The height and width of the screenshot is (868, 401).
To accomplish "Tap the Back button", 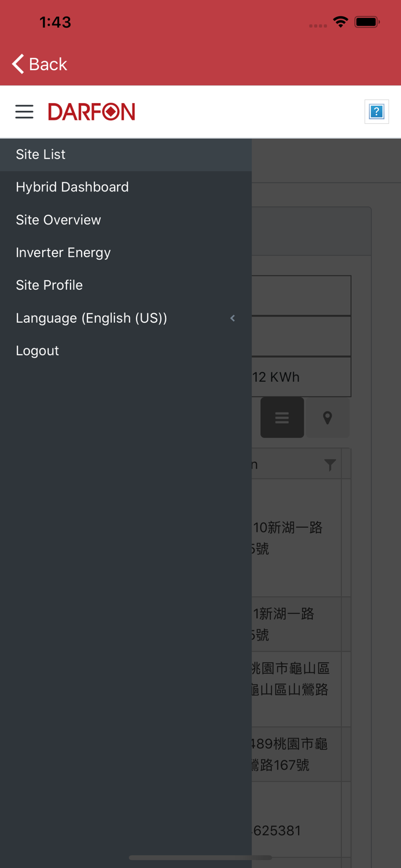I will (39, 64).
